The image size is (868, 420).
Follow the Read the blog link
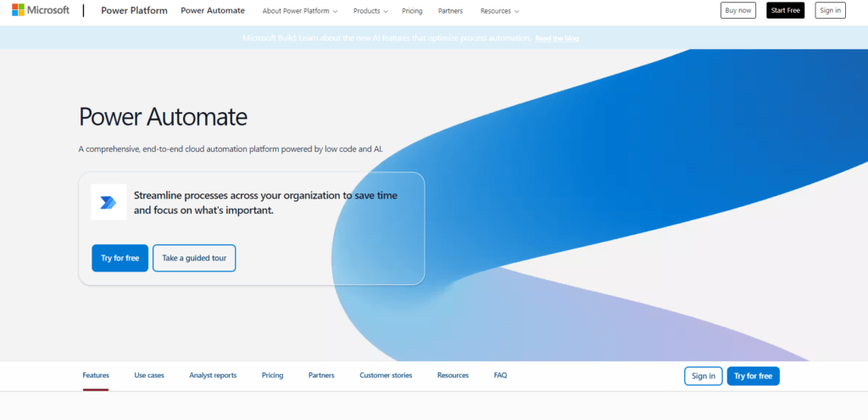557,38
